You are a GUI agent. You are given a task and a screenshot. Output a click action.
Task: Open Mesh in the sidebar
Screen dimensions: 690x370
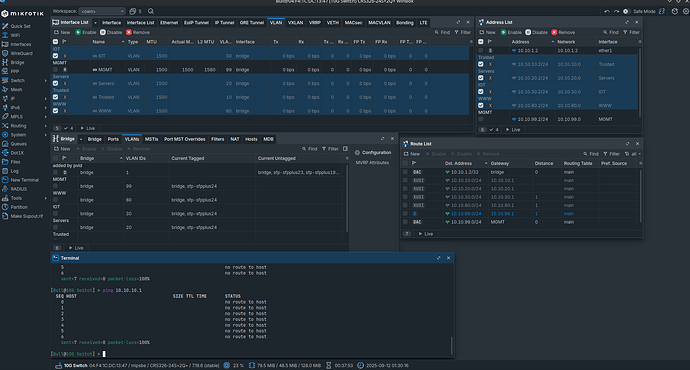point(12,89)
